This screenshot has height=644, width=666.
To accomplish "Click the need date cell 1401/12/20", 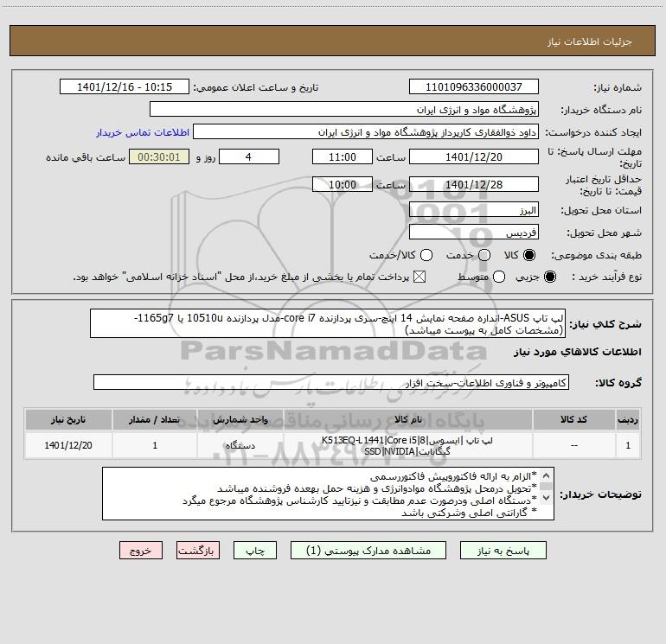I will tap(68, 446).
